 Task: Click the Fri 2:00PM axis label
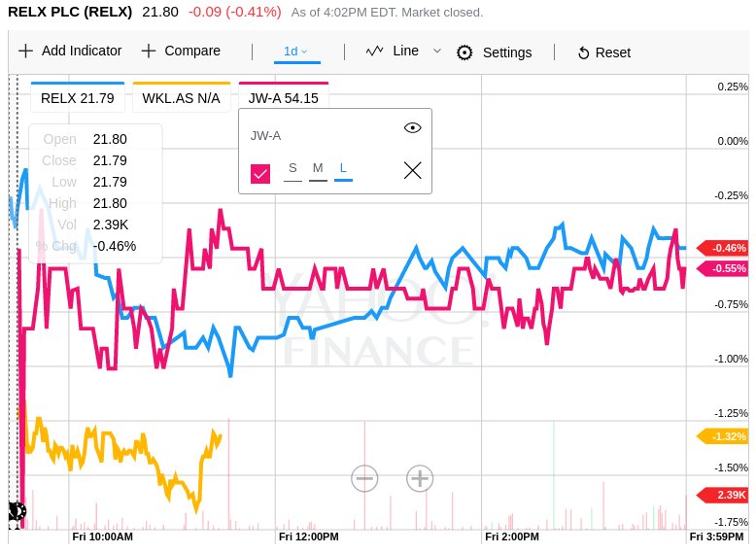pos(512,537)
